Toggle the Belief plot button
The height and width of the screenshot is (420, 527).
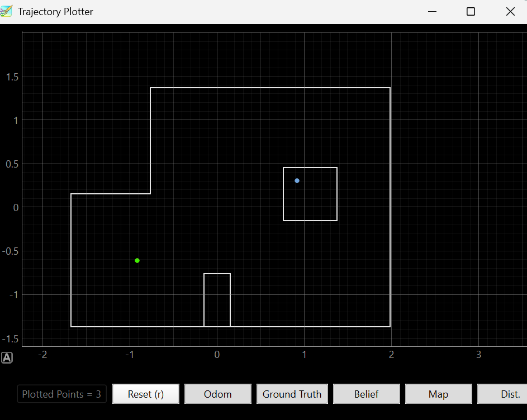pos(367,394)
